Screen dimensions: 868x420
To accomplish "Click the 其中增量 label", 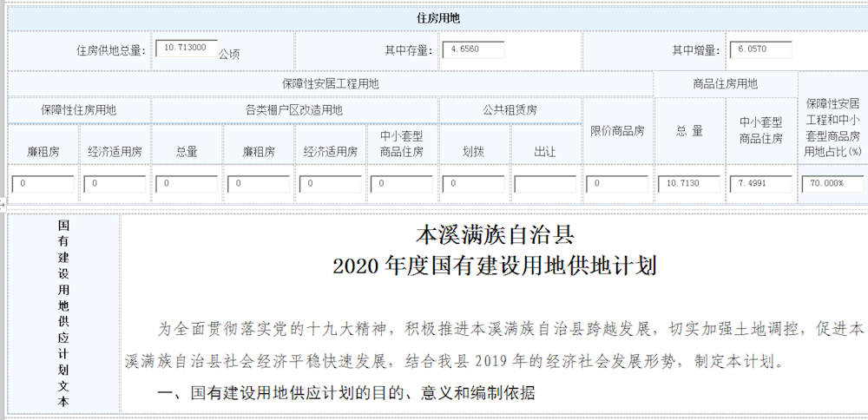I will click(x=696, y=51).
